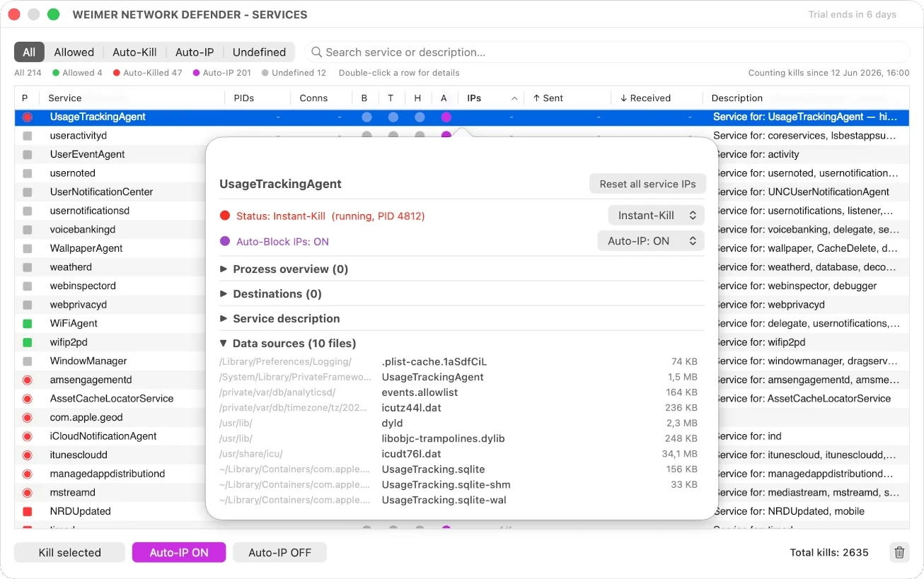Screen dimensions: 924x579
Task: Click the red square icon for NRDUpdated
Action: pyautogui.click(x=28, y=511)
